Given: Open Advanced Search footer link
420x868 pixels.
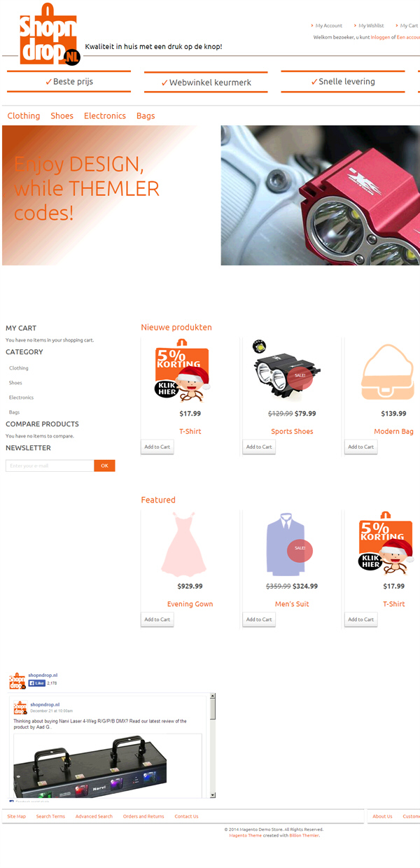Looking at the screenshot, I should pos(94,816).
